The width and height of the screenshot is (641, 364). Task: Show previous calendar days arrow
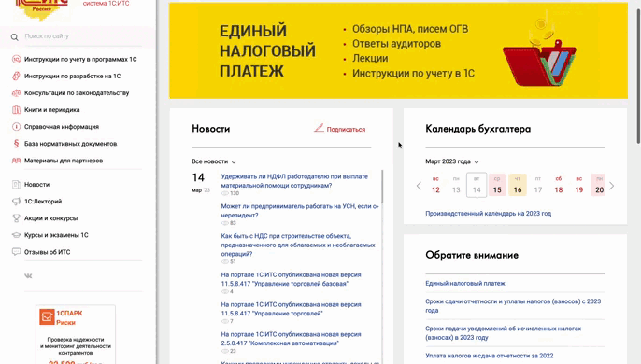click(419, 186)
